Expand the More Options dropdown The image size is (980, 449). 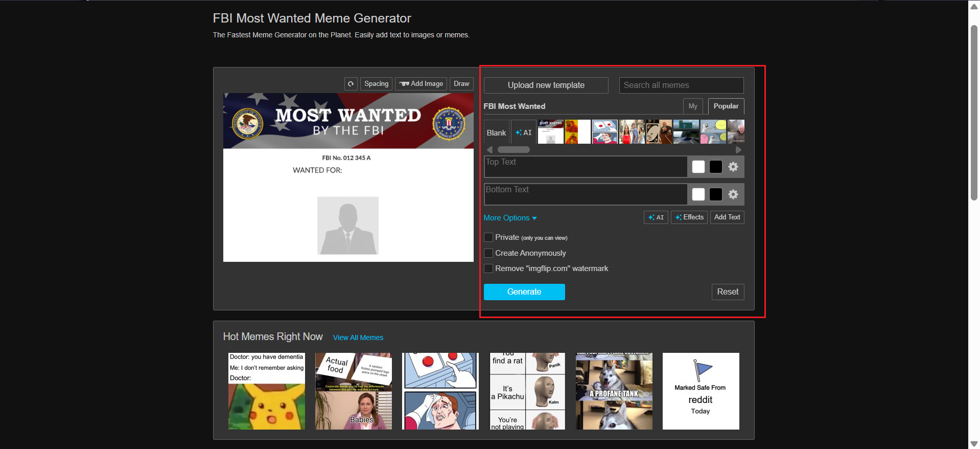(510, 218)
